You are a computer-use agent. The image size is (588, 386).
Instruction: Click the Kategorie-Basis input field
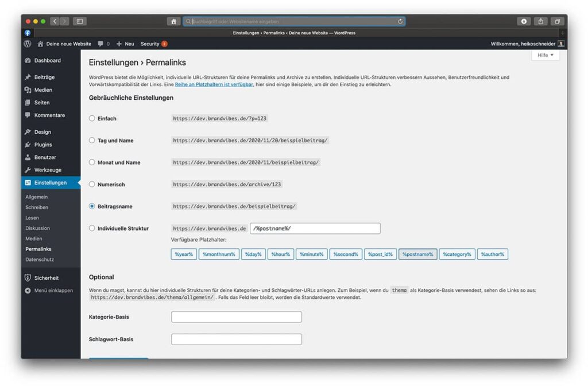tap(236, 317)
